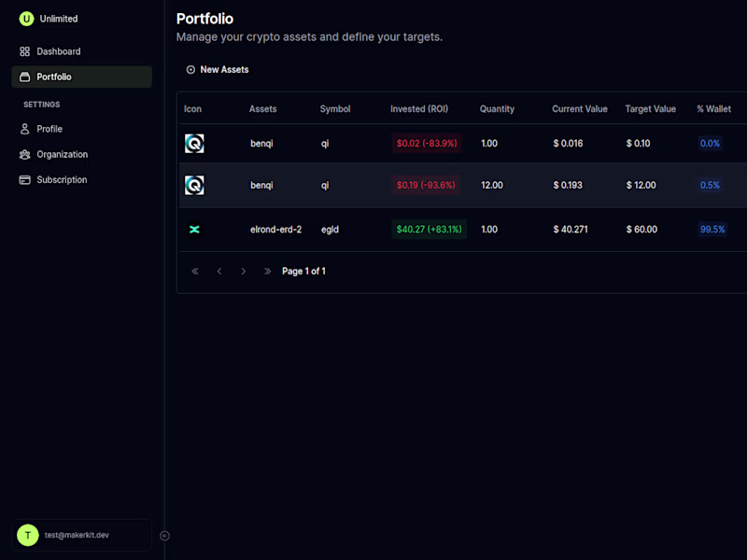Click the 99.5% wallet share badge
Image resolution: width=747 pixels, height=560 pixels.
click(712, 230)
